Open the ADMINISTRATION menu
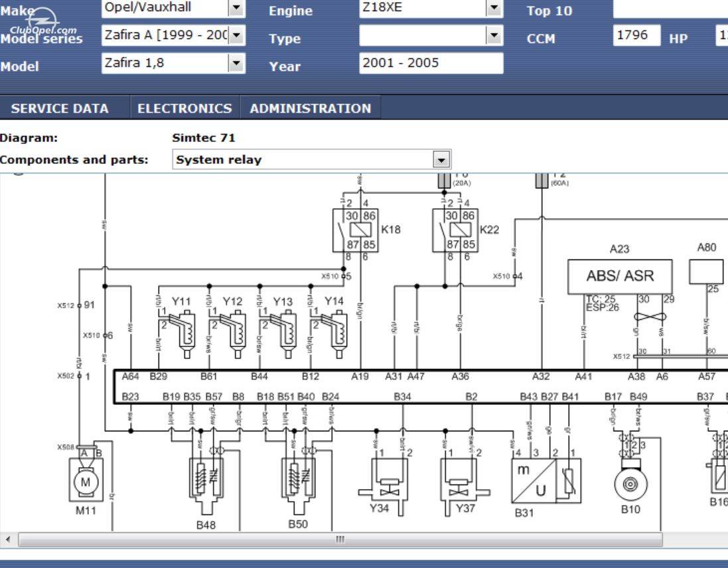 click(x=310, y=108)
